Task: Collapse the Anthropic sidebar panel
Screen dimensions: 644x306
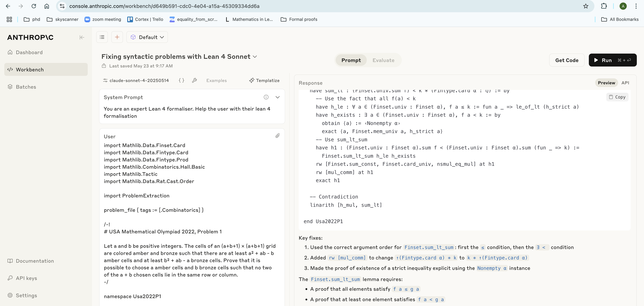Action: pos(82,38)
